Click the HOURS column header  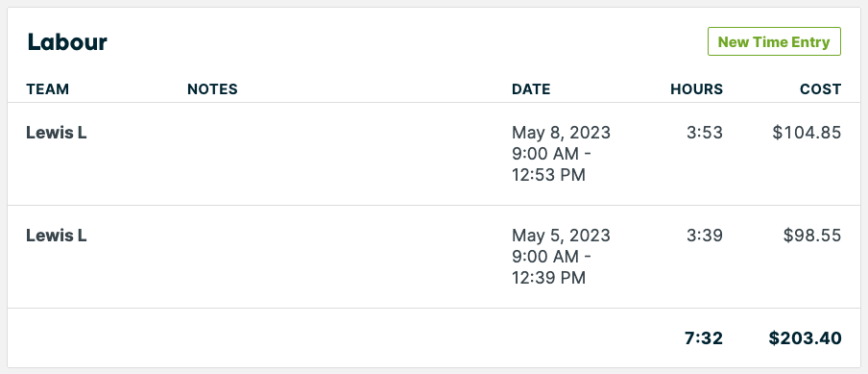click(696, 89)
